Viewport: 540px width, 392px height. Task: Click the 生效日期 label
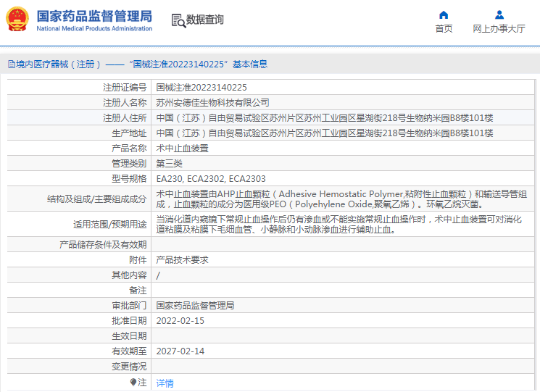click(129, 336)
